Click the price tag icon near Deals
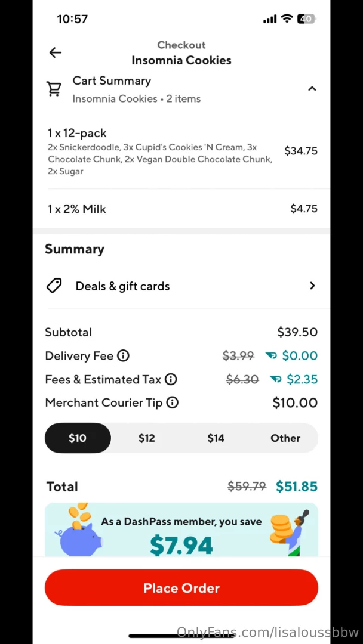The height and width of the screenshot is (644, 363). click(54, 286)
